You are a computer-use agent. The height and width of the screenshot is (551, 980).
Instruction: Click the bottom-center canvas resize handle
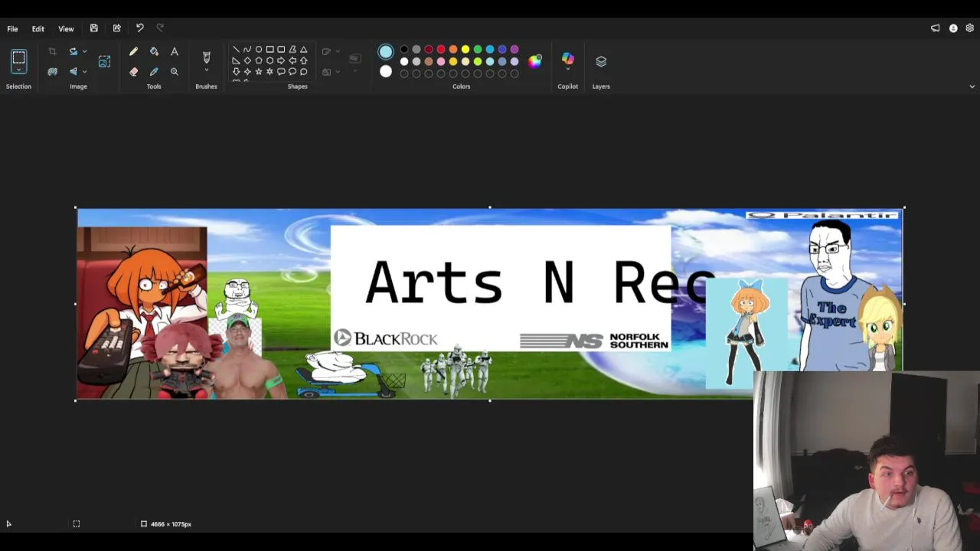[490, 400]
